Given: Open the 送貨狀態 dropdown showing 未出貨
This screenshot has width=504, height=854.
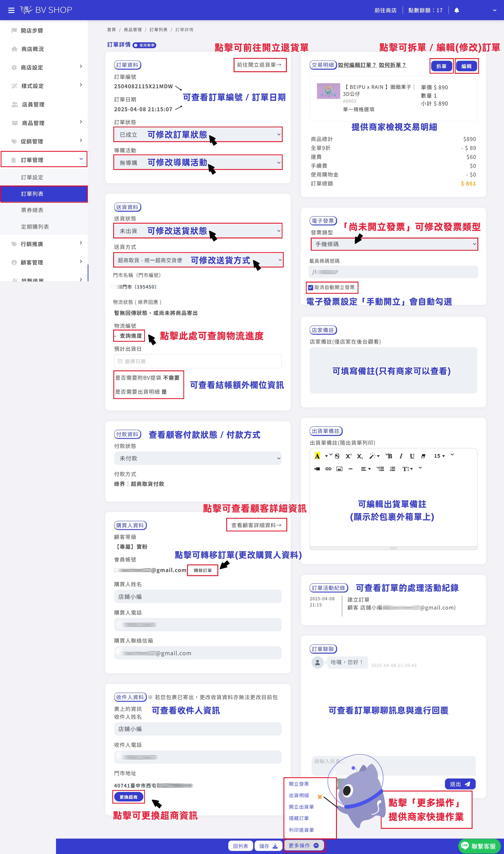Looking at the screenshot, I should tap(198, 231).
